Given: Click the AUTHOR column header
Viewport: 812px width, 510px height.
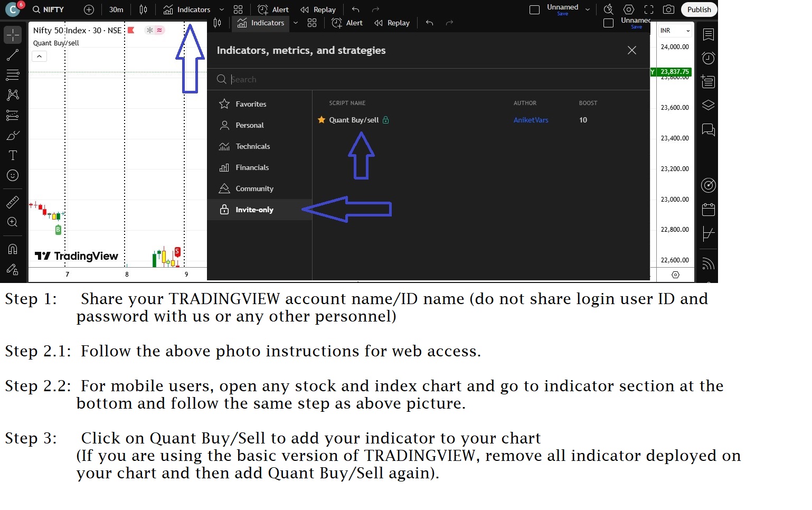Looking at the screenshot, I should click(525, 103).
